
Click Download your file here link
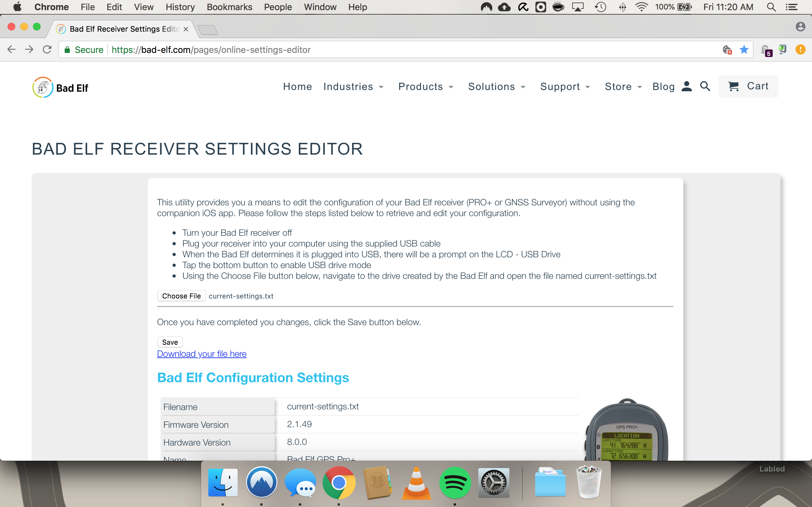[202, 354]
